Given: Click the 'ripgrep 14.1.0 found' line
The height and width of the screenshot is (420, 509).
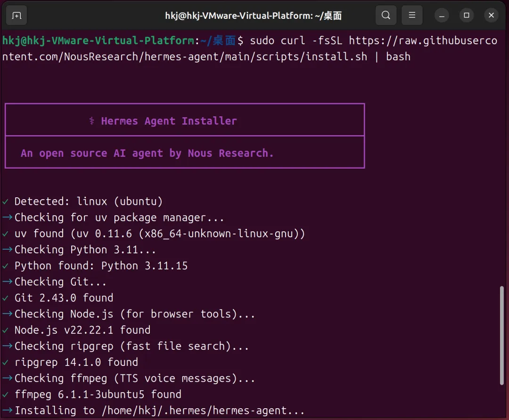Looking at the screenshot, I should [x=76, y=362].
